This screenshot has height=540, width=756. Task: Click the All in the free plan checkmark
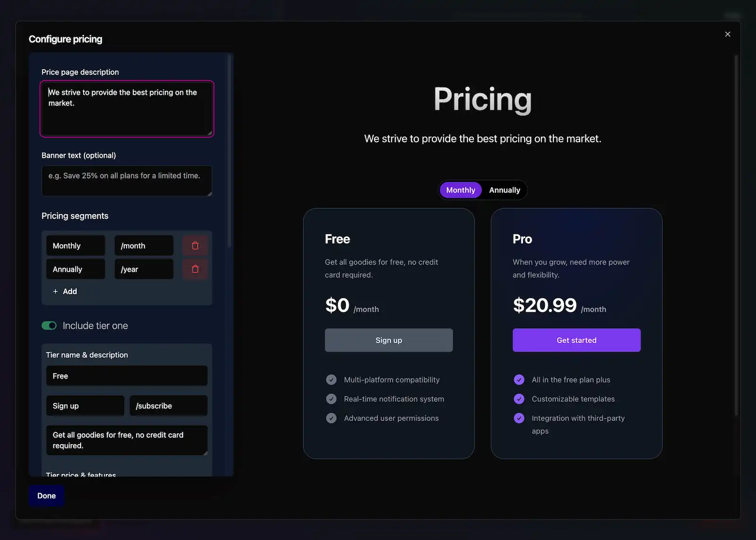coord(519,380)
